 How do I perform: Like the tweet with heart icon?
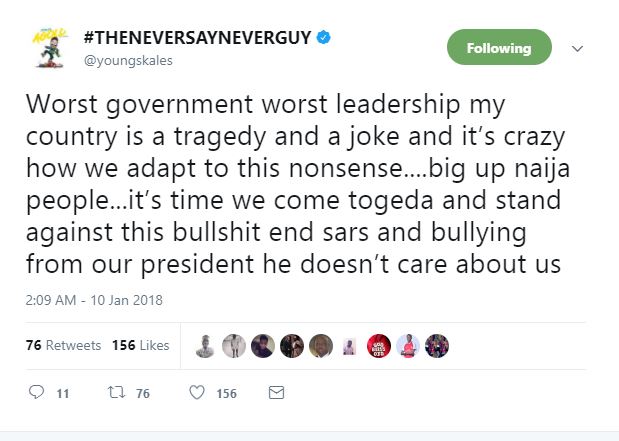tap(197, 393)
